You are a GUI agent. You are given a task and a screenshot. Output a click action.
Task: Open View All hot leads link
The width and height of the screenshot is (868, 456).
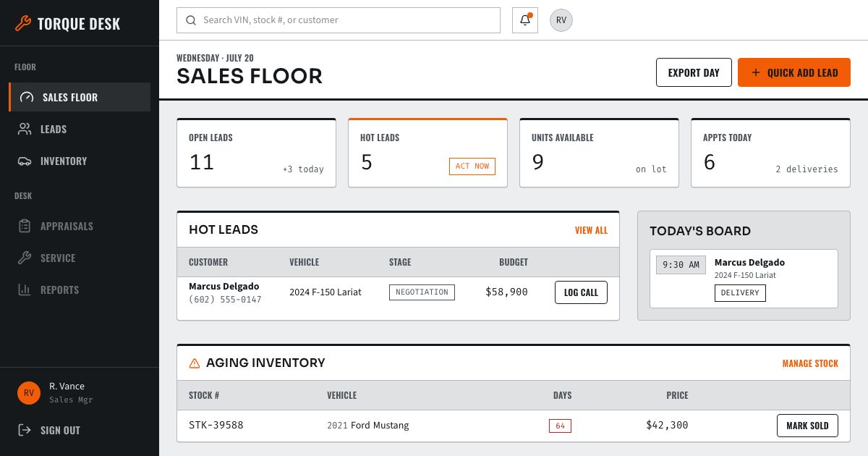(x=591, y=230)
